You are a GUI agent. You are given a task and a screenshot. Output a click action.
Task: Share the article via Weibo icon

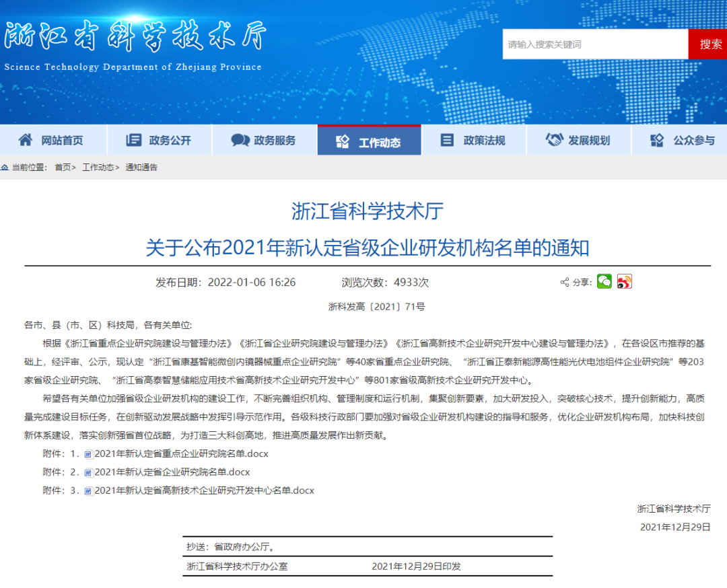click(624, 281)
